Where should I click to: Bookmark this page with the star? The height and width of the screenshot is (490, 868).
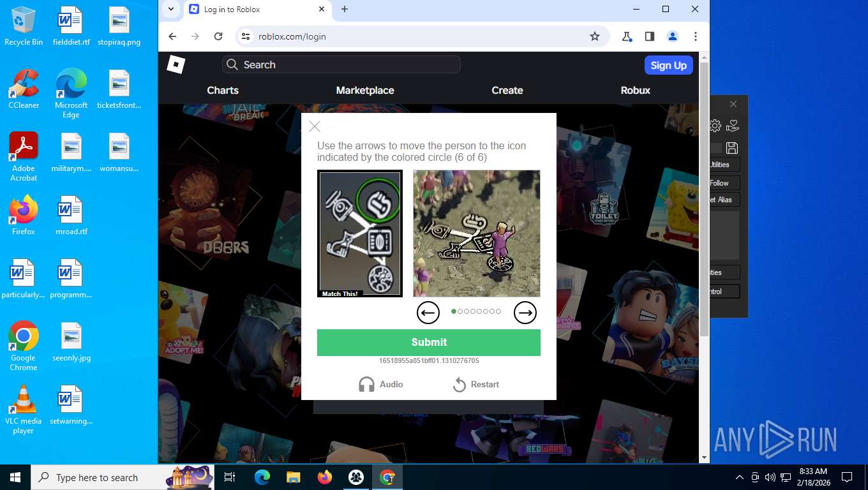point(595,36)
